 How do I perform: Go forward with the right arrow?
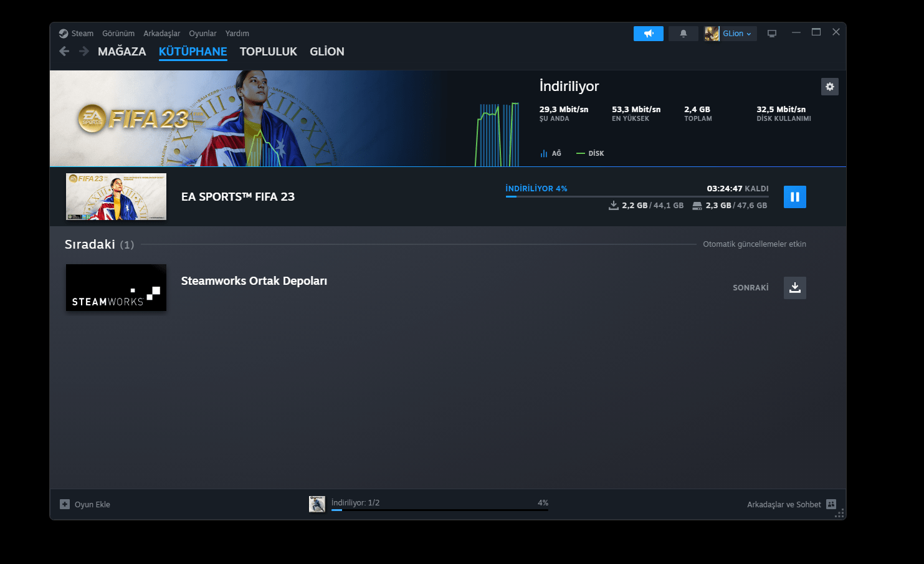tap(84, 51)
